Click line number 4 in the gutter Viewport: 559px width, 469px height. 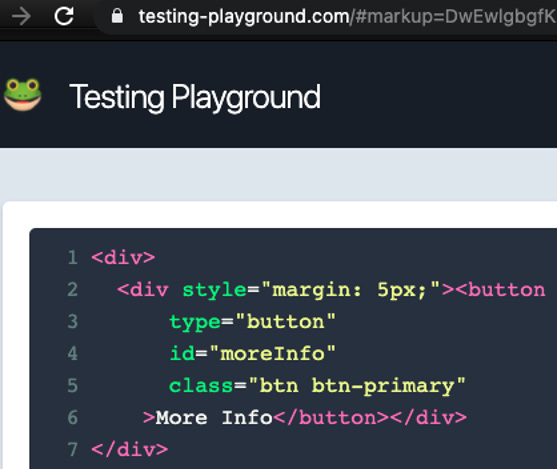73,354
